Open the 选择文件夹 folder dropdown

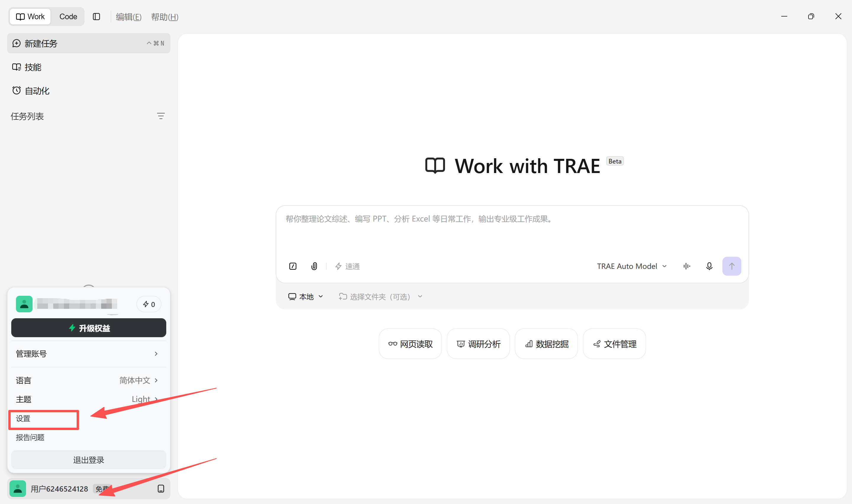pyautogui.click(x=380, y=297)
